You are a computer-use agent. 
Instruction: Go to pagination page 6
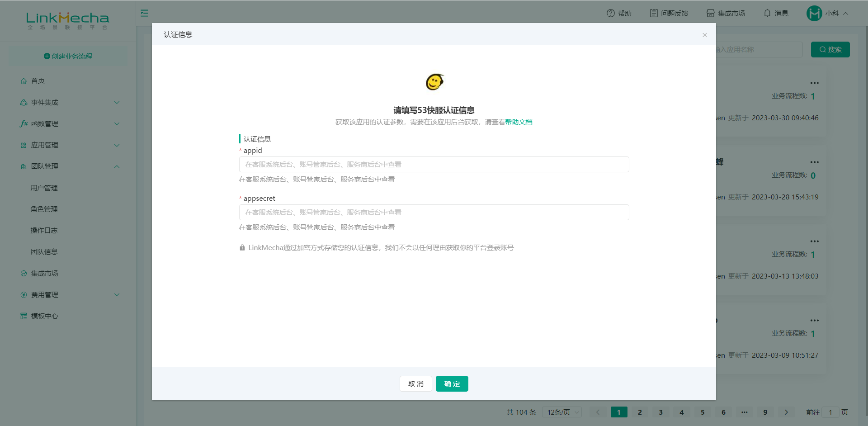coord(723,412)
